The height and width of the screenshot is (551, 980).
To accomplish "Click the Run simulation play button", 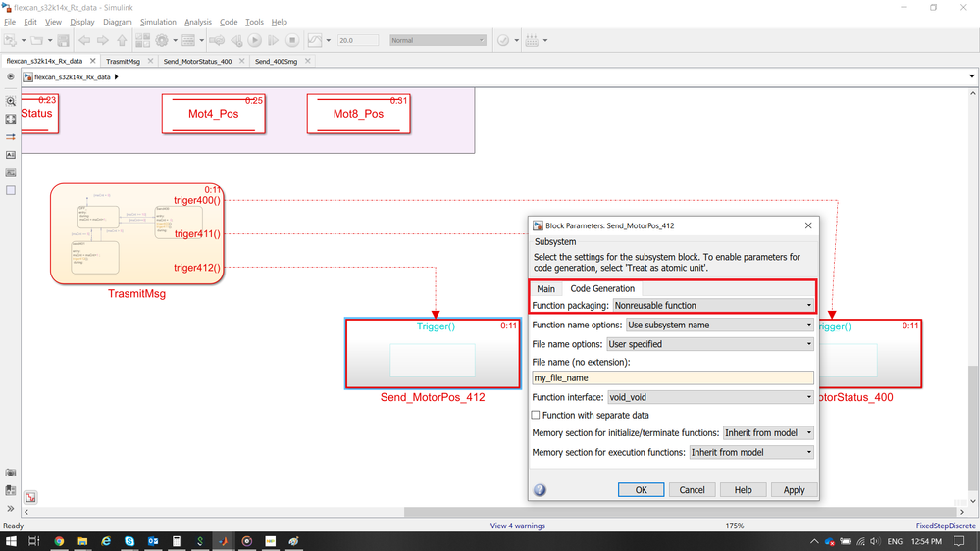I will coord(254,40).
